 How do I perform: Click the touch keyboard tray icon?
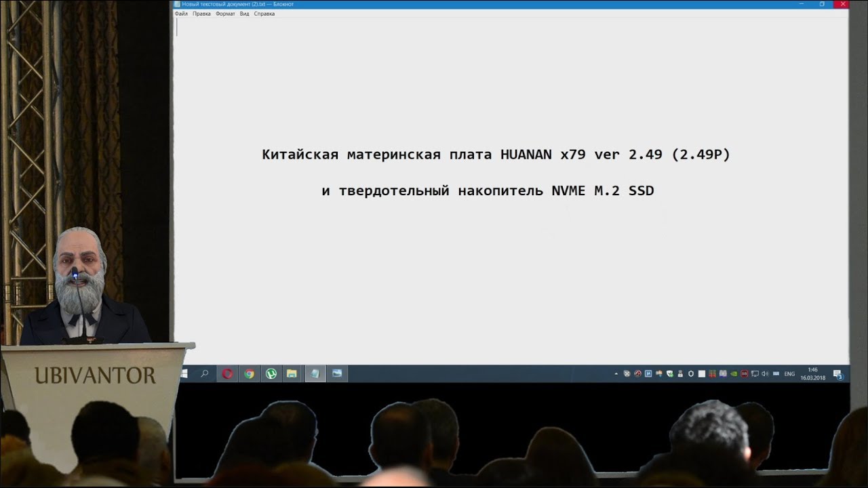point(776,373)
